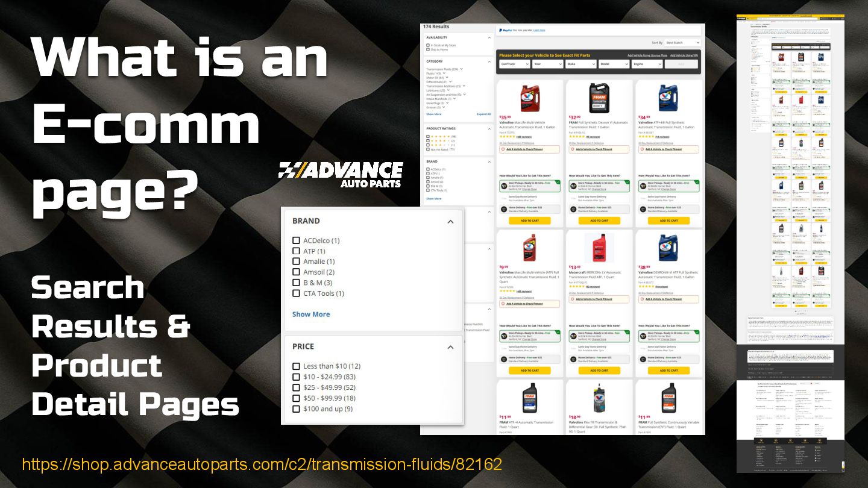The height and width of the screenshot is (488, 868).
Task: Open the Car/Truck vehicle dropdown
Action: pyautogui.click(x=514, y=64)
